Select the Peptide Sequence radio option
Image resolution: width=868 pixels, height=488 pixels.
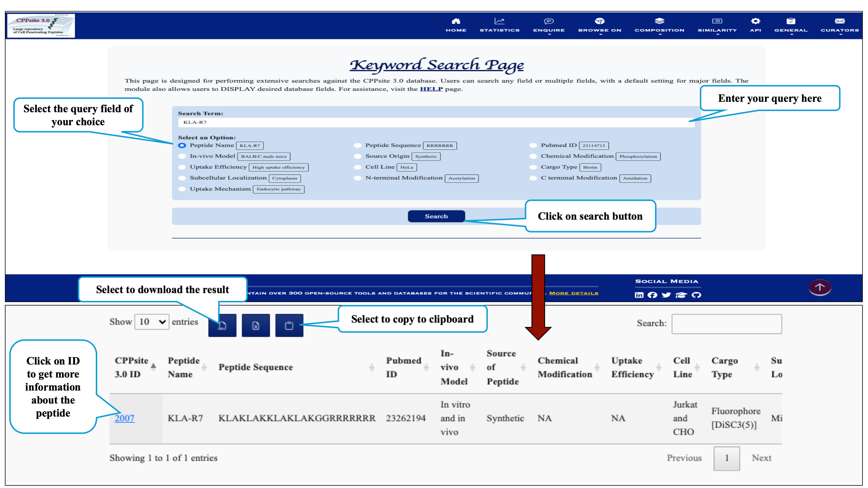(x=357, y=146)
